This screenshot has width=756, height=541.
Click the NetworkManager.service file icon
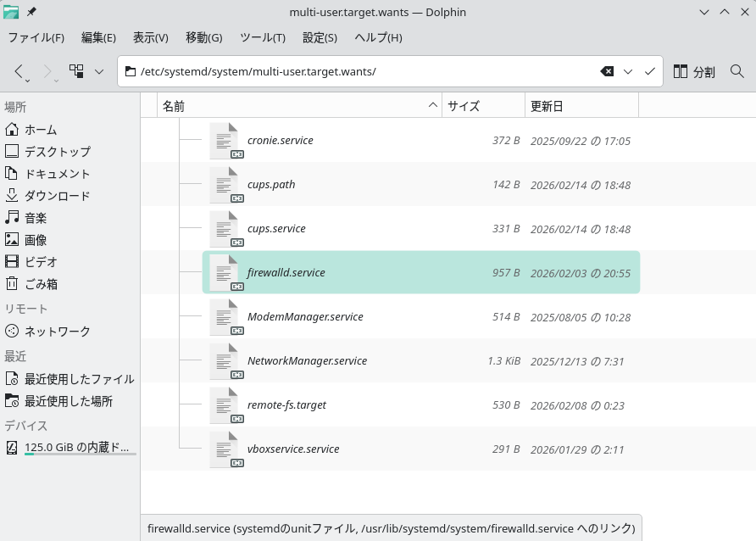(225, 361)
